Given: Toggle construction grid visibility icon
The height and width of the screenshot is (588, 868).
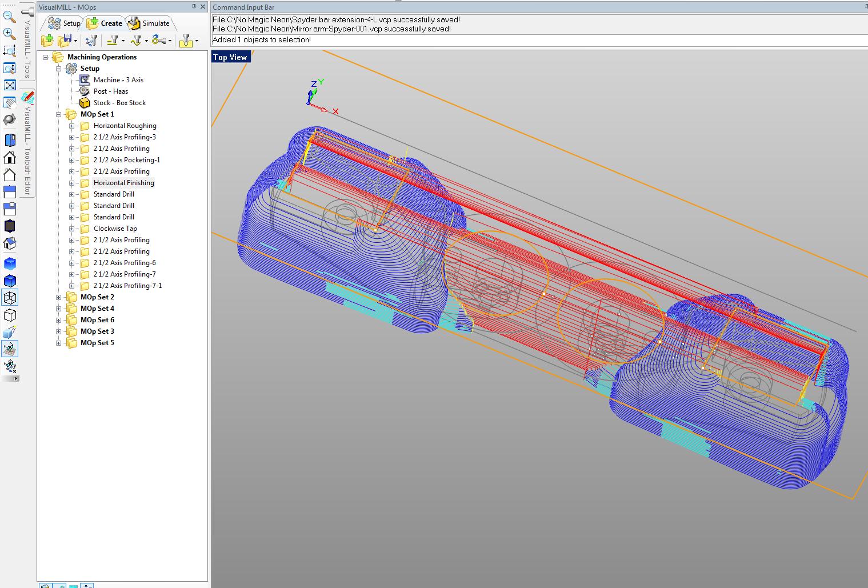Looking at the screenshot, I should coord(10,349).
